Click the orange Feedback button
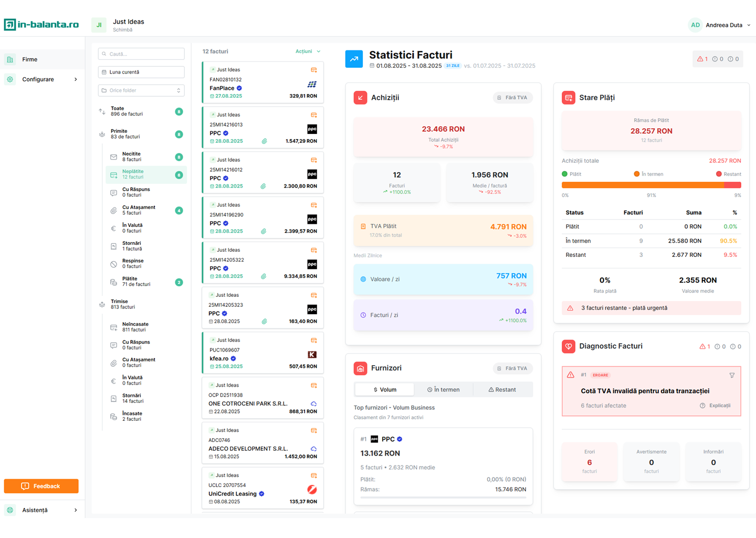 point(41,486)
